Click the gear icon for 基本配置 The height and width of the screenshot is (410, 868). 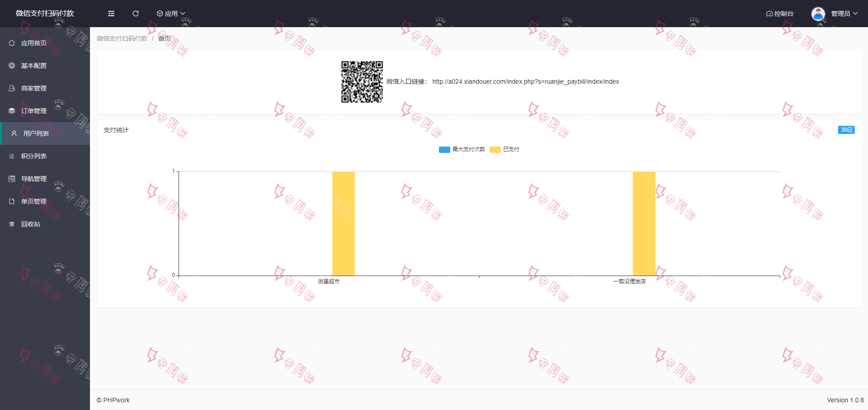click(x=12, y=66)
